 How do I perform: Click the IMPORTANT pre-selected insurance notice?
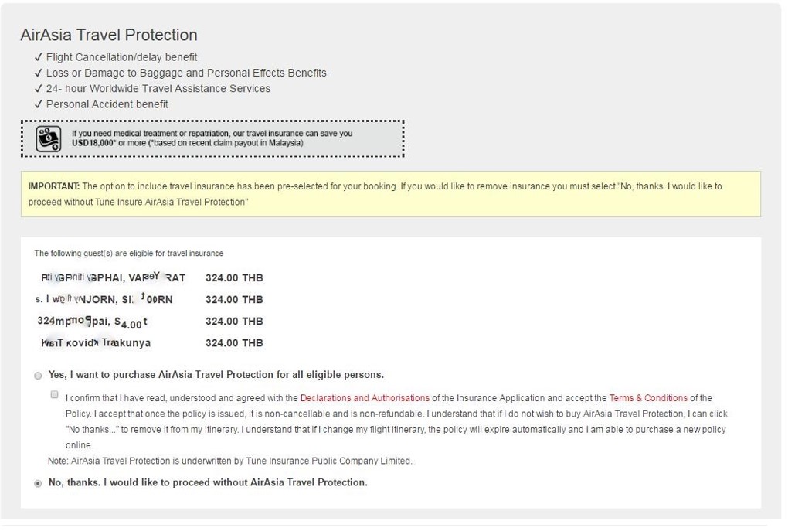[x=390, y=194]
